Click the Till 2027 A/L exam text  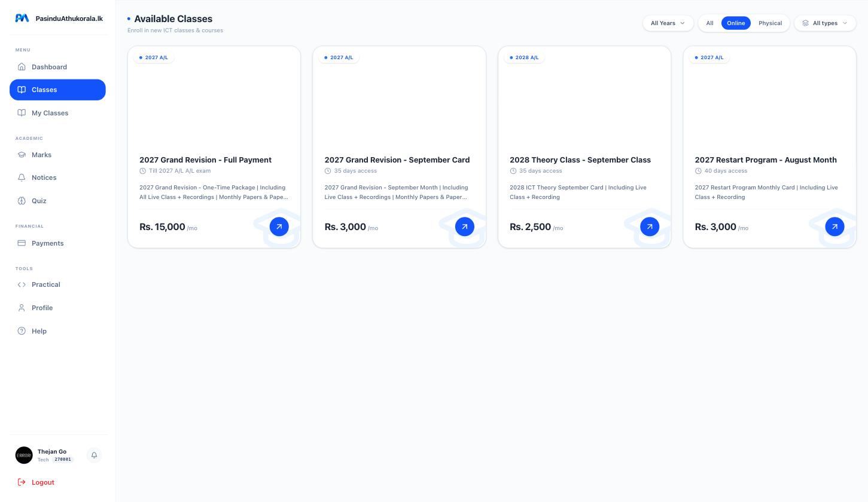click(x=179, y=171)
